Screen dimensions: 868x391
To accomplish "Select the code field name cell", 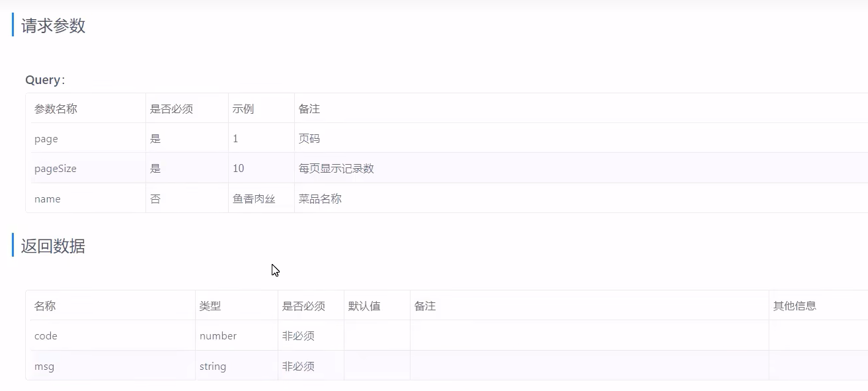I will [46, 336].
